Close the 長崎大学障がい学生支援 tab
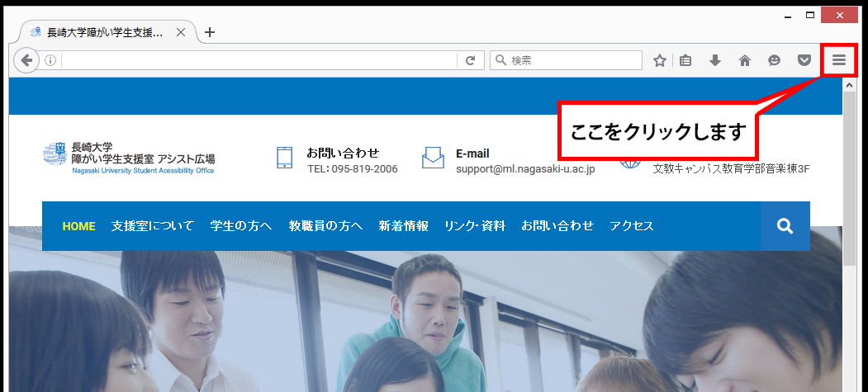The width and height of the screenshot is (868, 392). (181, 32)
